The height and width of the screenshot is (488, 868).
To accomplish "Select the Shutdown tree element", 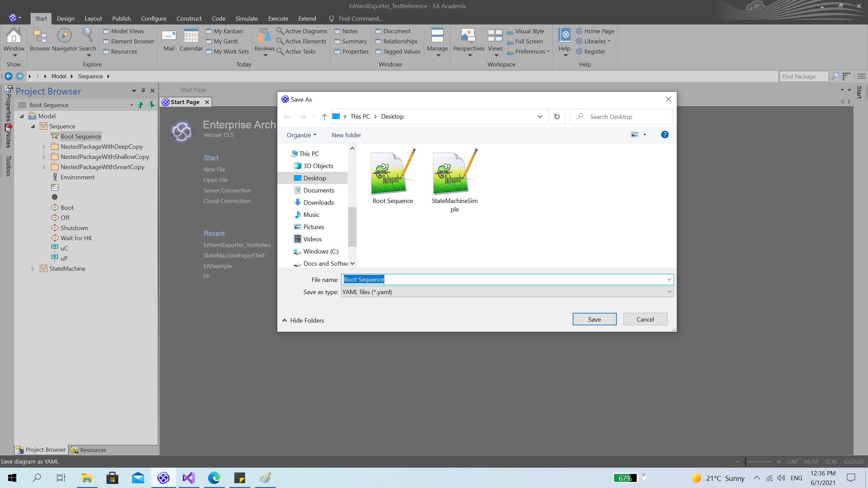I will (x=70, y=228).
